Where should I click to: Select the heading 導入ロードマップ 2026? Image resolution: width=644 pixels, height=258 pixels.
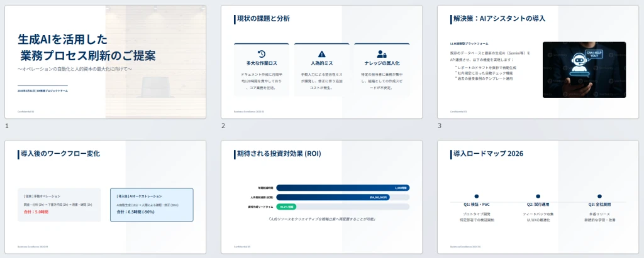488,154
